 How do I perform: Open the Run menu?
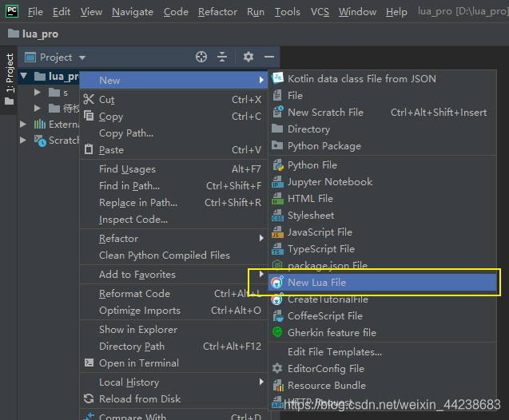(256, 12)
